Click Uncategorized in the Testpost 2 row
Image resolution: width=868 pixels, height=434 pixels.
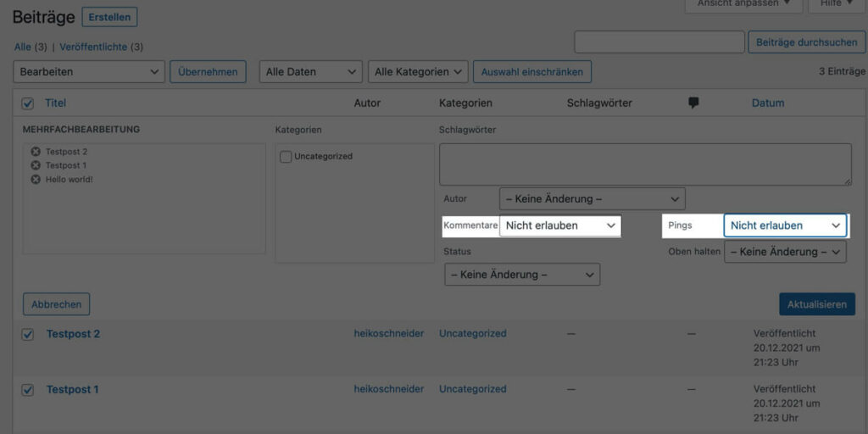click(x=473, y=333)
